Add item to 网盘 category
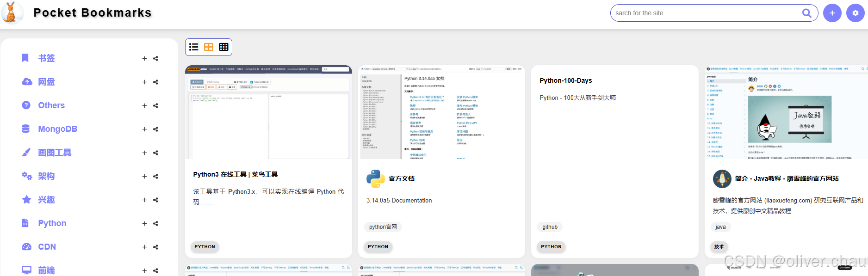Screen dimensions: 868x276 (144, 82)
